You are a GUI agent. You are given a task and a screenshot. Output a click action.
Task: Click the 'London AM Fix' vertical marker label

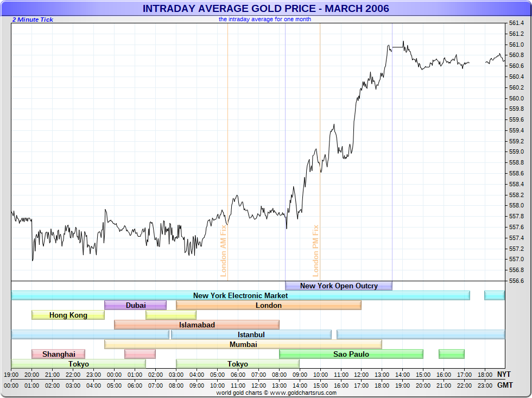pyautogui.click(x=223, y=251)
